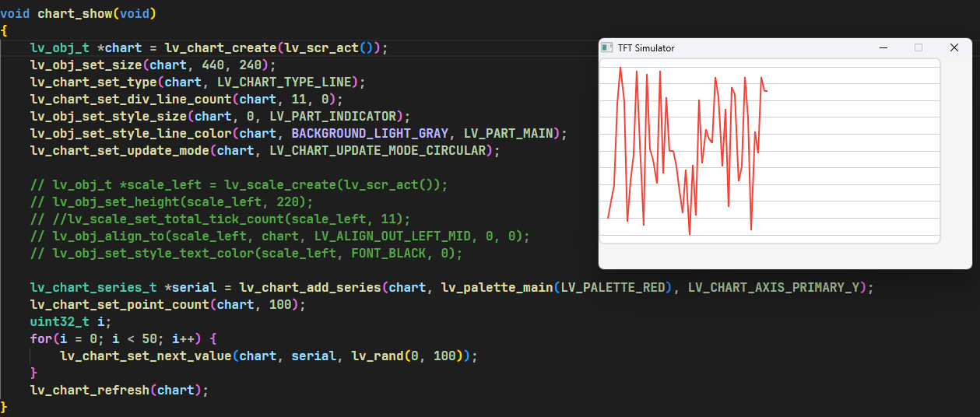
Task: Click the chart_show function name
Action: click(74, 14)
